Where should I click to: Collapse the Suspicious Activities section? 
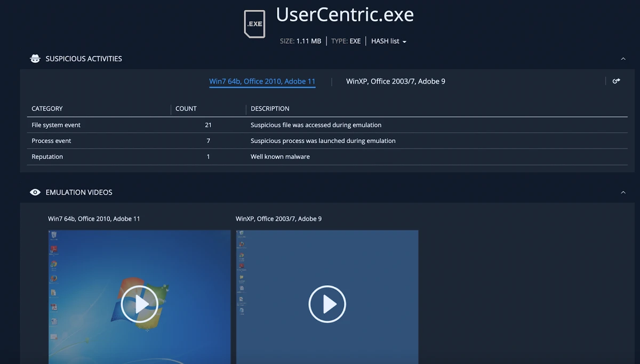[623, 59]
